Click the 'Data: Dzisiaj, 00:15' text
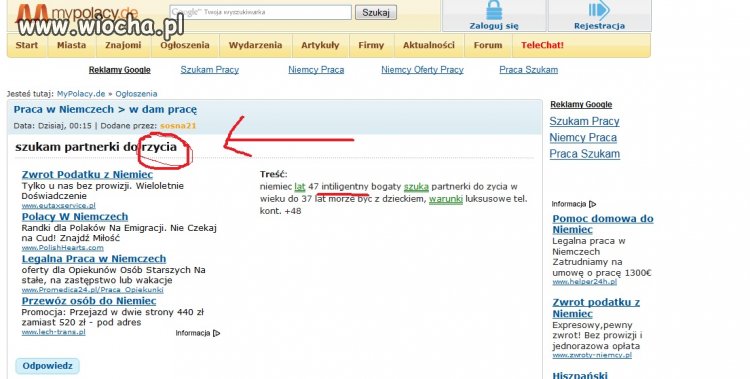750x379 pixels. 53,126
